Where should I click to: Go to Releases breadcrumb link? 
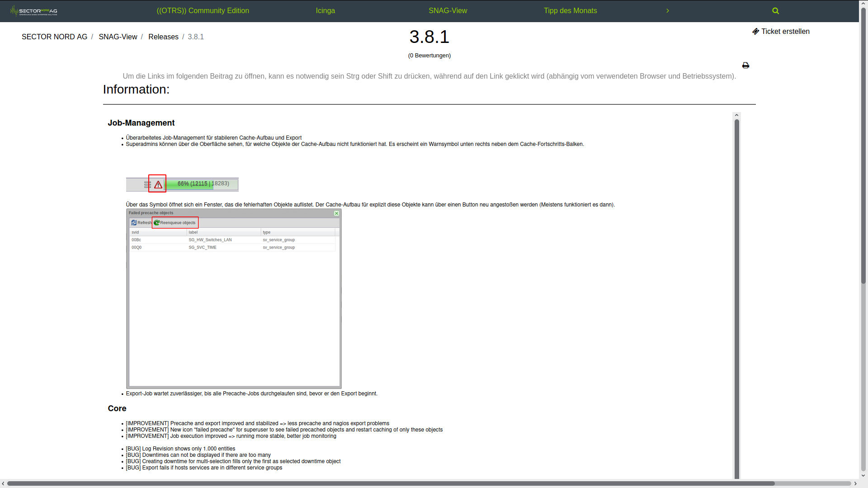pyautogui.click(x=163, y=37)
